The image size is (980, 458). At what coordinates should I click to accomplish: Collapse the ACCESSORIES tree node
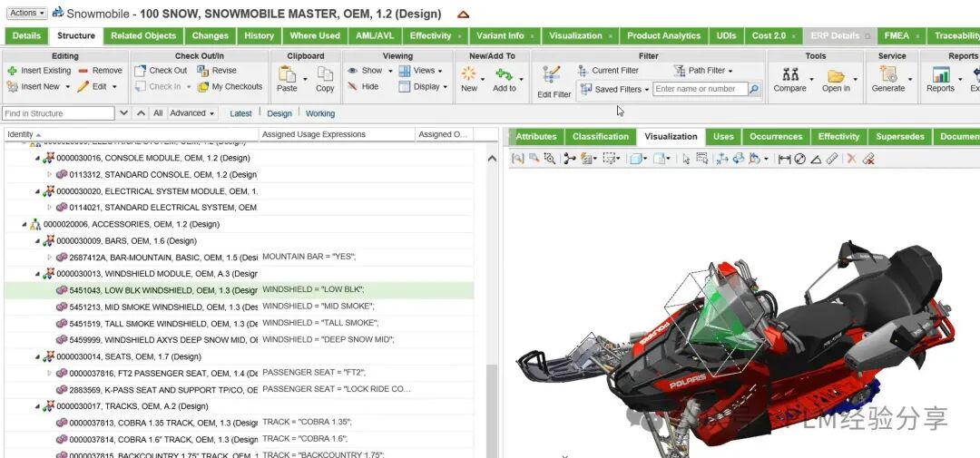(x=24, y=224)
